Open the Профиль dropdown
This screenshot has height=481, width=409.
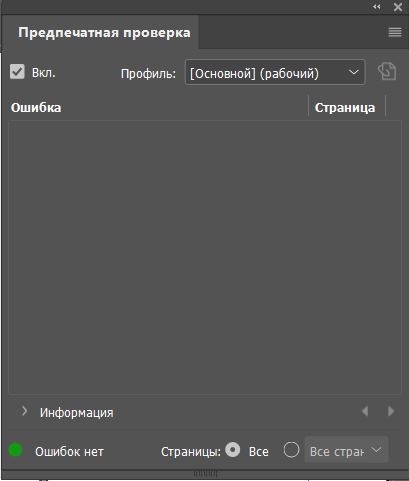pyautogui.click(x=275, y=72)
